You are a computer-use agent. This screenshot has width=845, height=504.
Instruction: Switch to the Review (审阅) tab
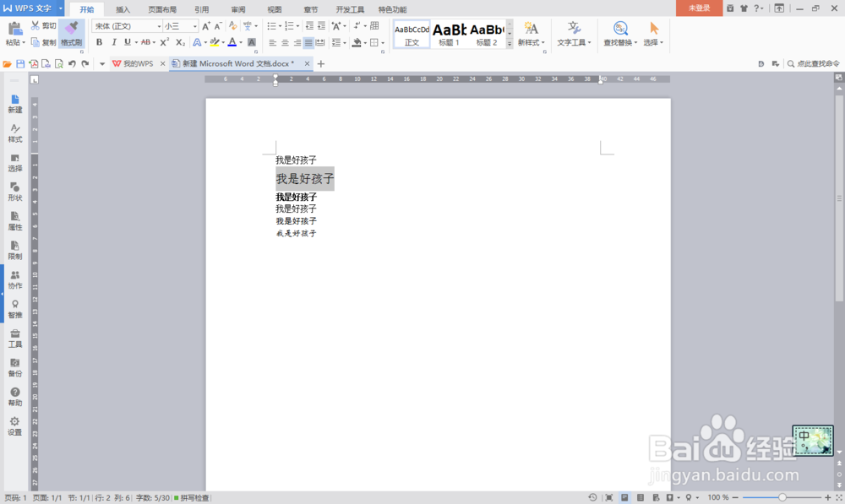(x=237, y=9)
